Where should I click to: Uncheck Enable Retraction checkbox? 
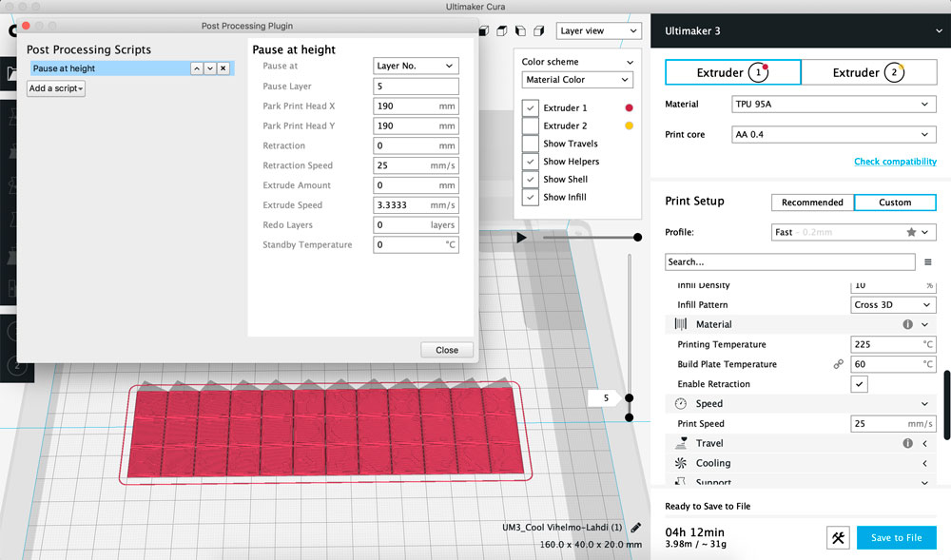click(x=860, y=384)
